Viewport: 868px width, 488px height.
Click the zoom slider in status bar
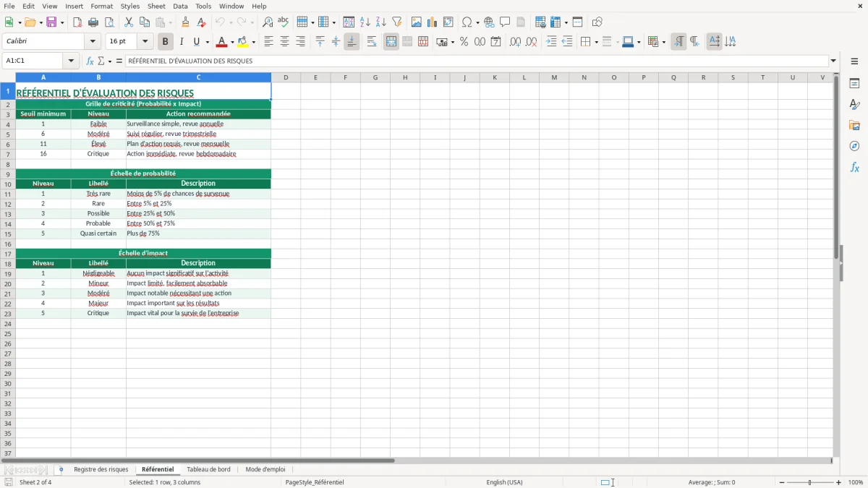click(810, 482)
